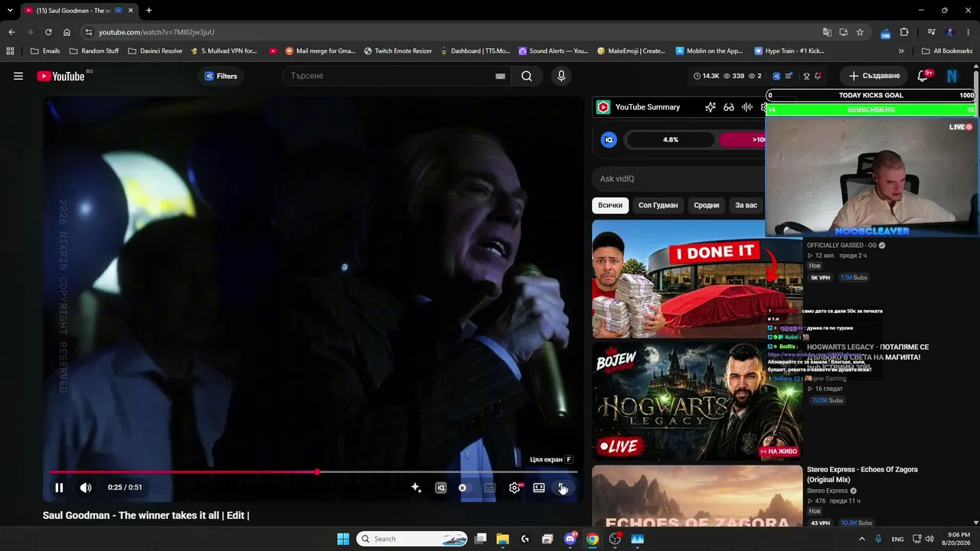Open the player settings gear

pyautogui.click(x=514, y=487)
